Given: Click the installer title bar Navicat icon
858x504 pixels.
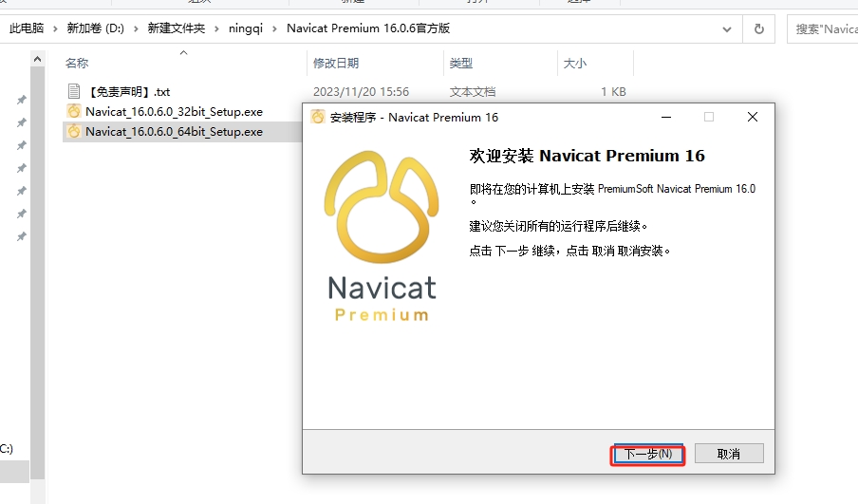Looking at the screenshot, I should [x=318, y=117].
